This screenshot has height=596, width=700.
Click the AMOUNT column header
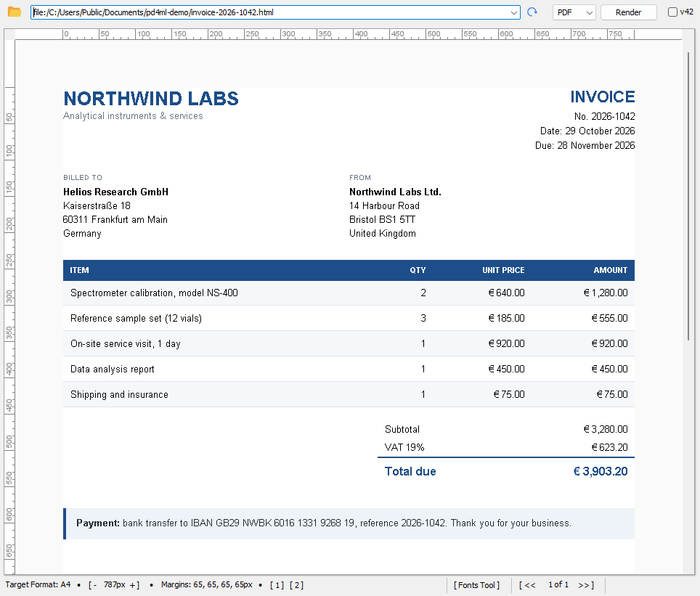coord(610,270)
